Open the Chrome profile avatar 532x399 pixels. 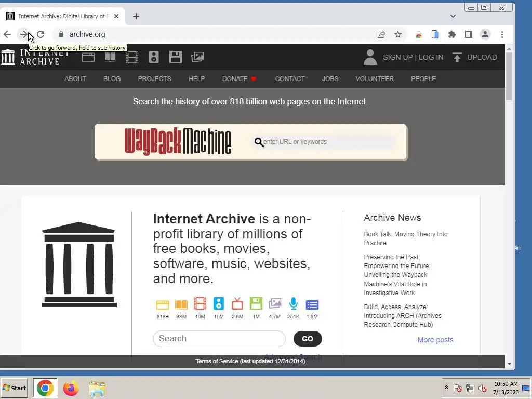tap(485, 34)
